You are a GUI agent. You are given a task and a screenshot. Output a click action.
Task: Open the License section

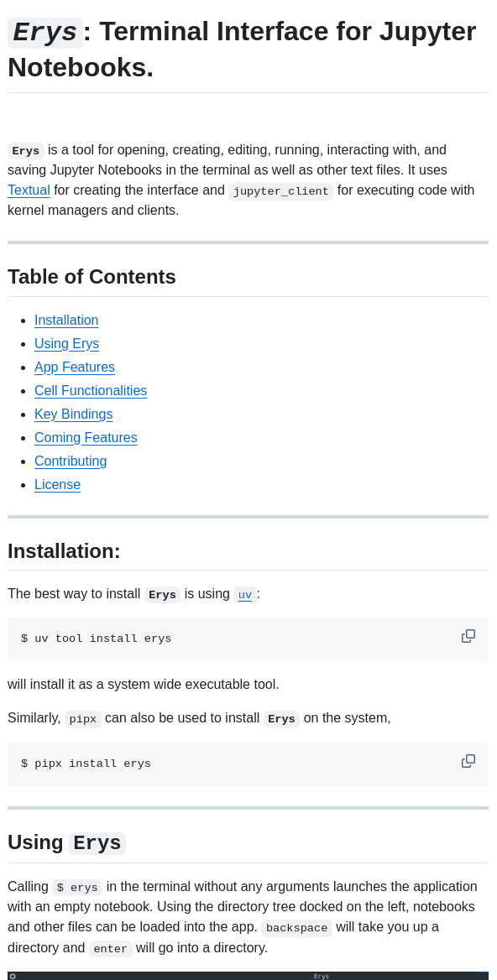pos(57,484)
